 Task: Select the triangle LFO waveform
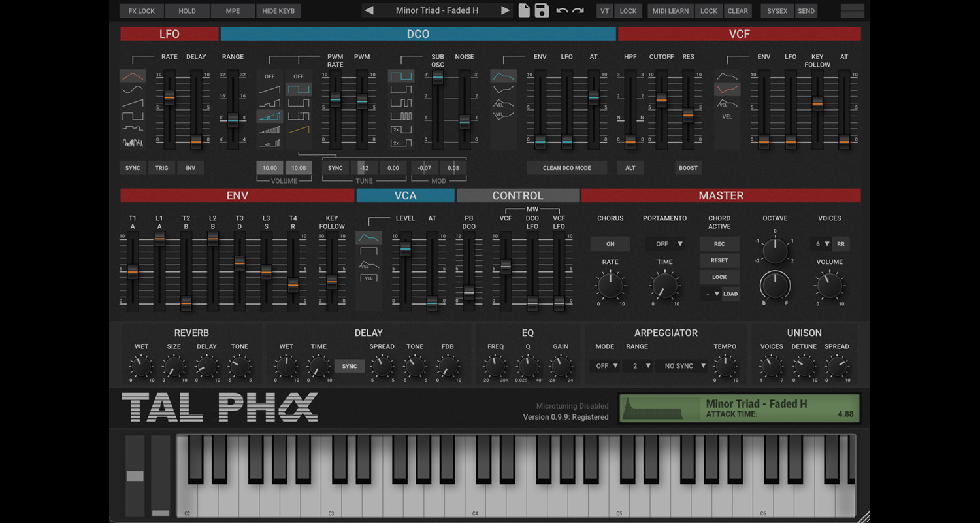point(133,76)
